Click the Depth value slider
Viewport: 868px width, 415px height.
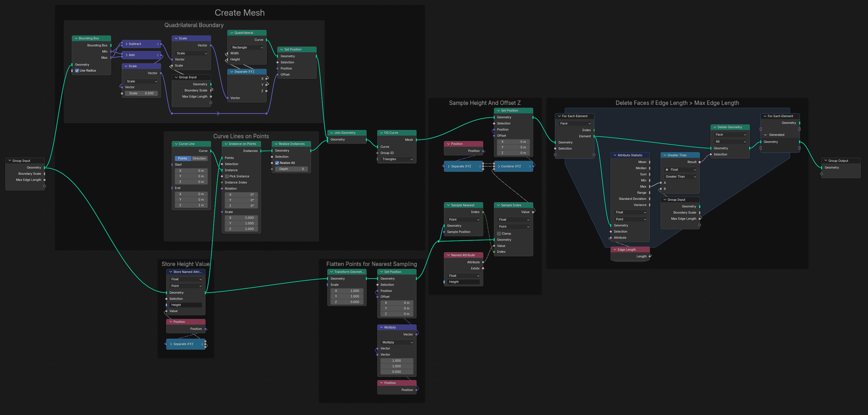(x=291, y=169)
